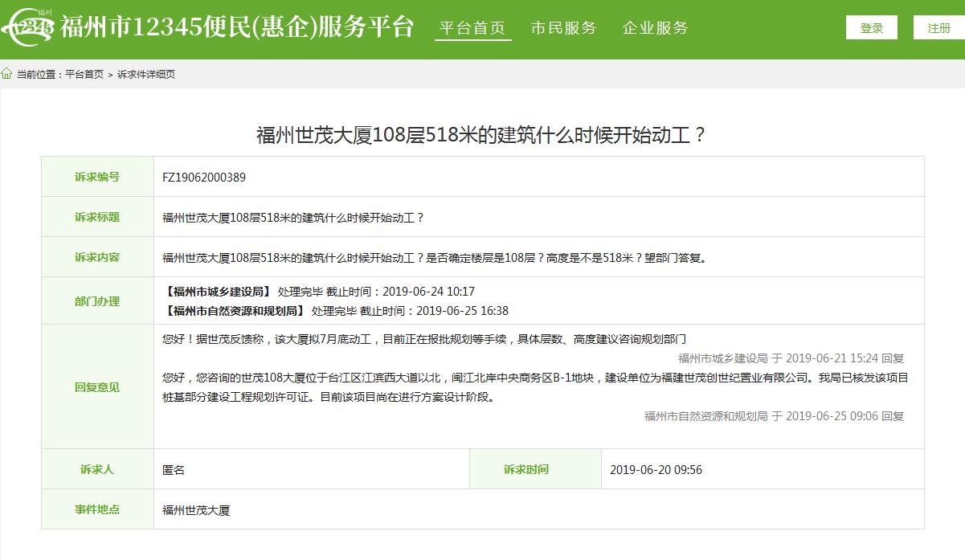
Task: Open the 市民服务 navigation tab
Action: 564,28
